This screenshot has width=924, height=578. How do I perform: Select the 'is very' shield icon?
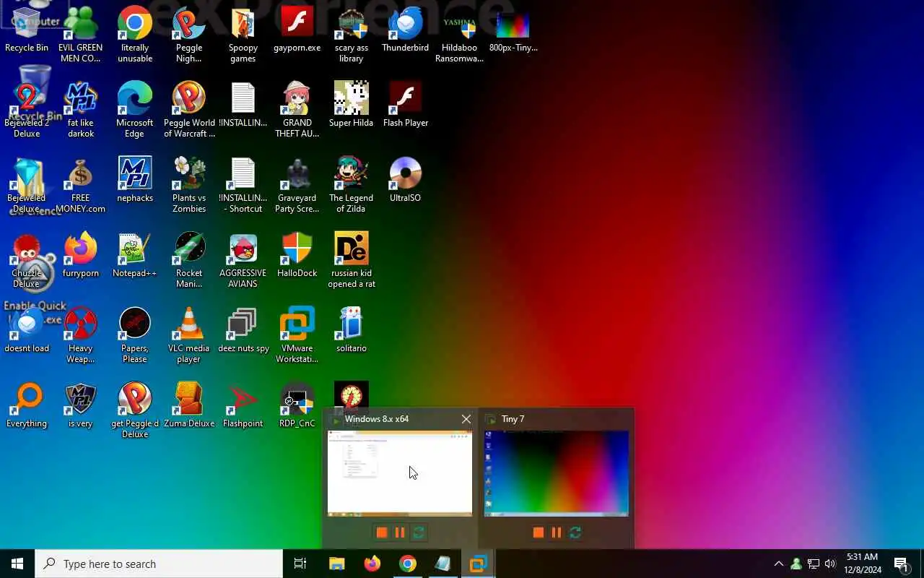80,405
